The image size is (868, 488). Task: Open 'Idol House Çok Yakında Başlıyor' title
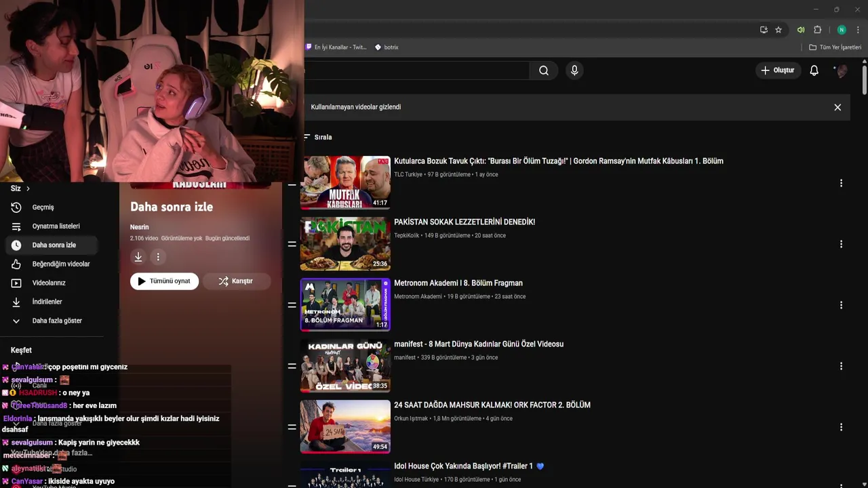click(469, 466)
